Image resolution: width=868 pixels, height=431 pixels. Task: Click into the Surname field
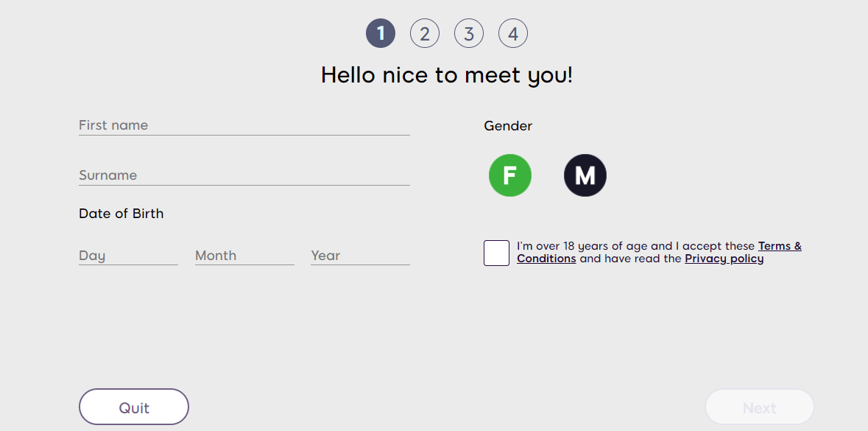244,175
